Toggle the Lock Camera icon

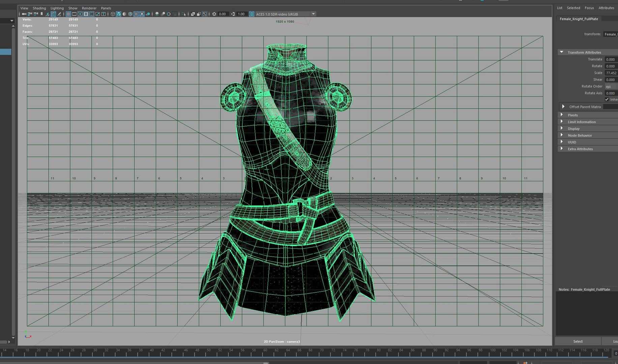[x=30, y=14]
